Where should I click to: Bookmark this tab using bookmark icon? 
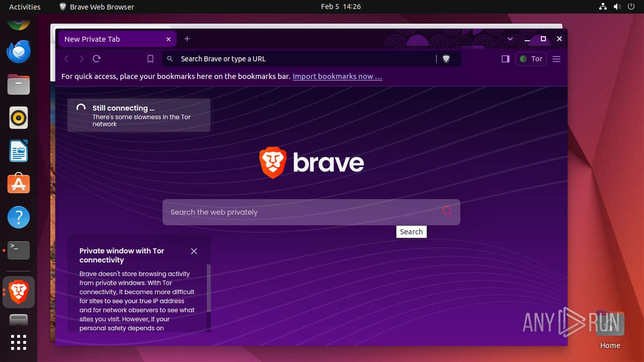(150, 59)
